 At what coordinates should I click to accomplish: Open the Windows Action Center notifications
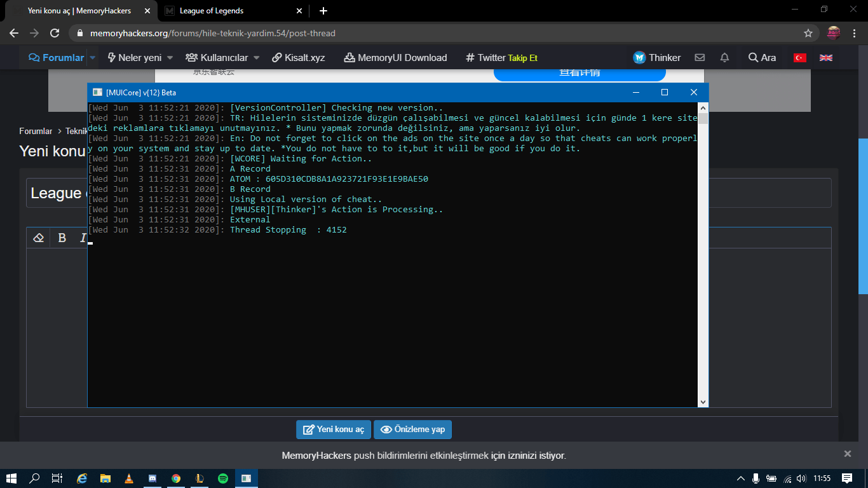point(847,478)
